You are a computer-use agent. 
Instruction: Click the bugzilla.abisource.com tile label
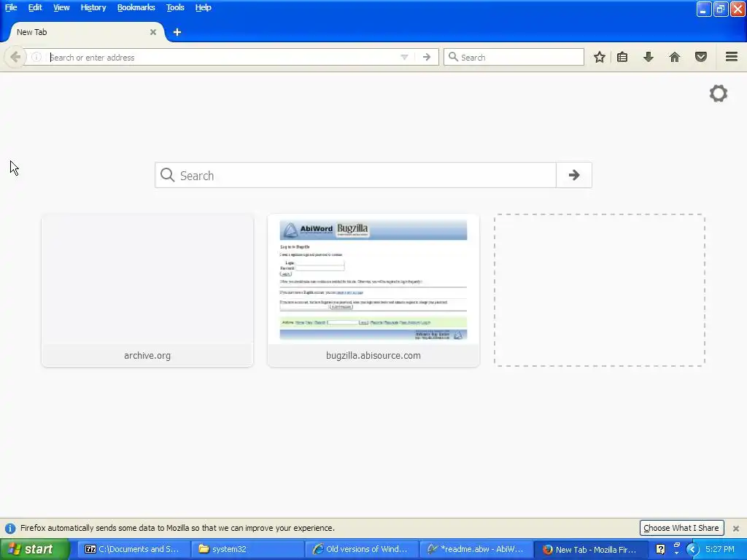[x=373, y=355]
